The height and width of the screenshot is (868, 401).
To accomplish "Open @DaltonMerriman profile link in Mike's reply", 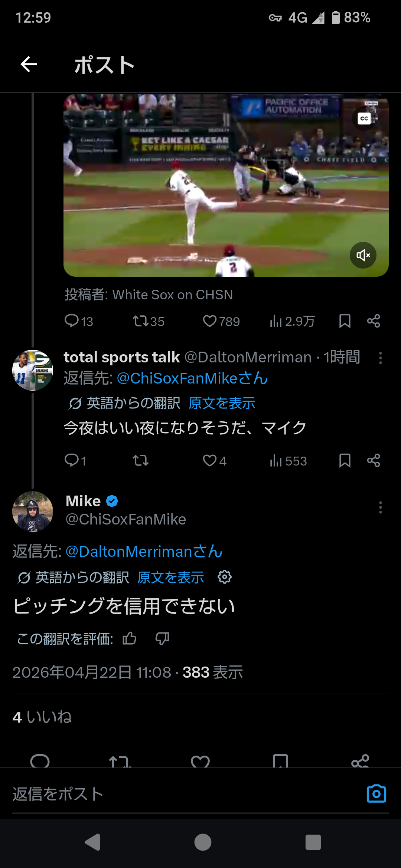I will click(144, 552).
